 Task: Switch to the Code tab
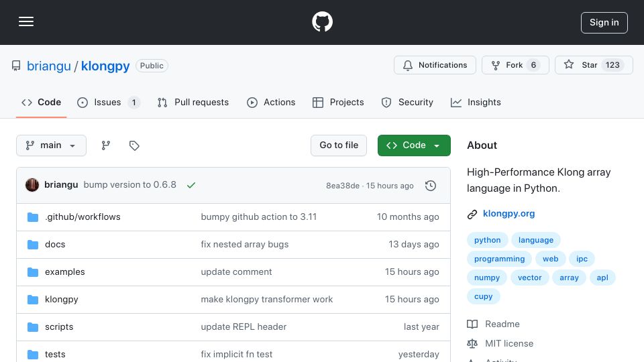tap(41, 102)
